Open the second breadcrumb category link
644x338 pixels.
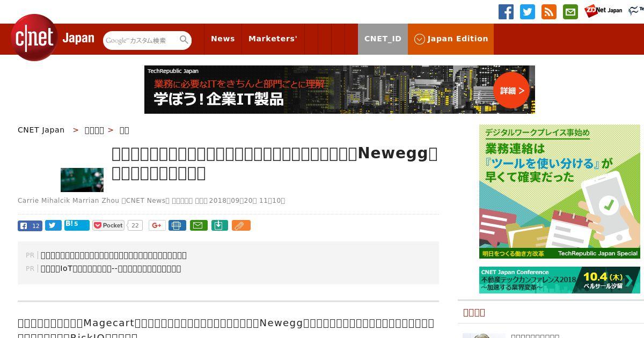tap(94, 130)
